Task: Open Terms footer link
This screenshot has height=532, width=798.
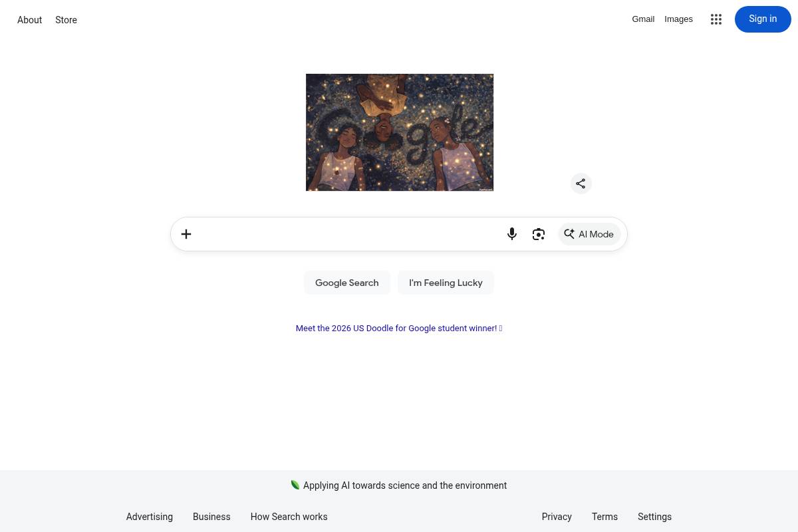Action: 604,517
